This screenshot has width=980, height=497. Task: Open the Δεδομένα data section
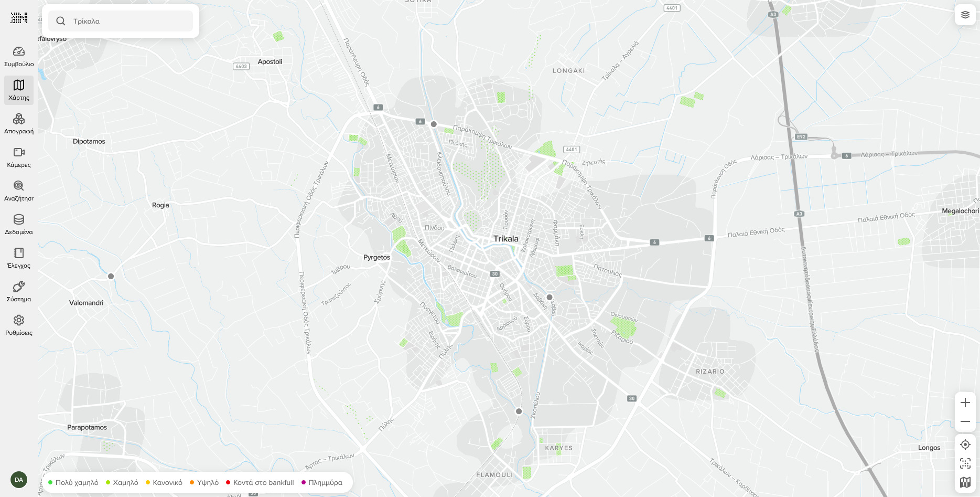click(19, 225)
